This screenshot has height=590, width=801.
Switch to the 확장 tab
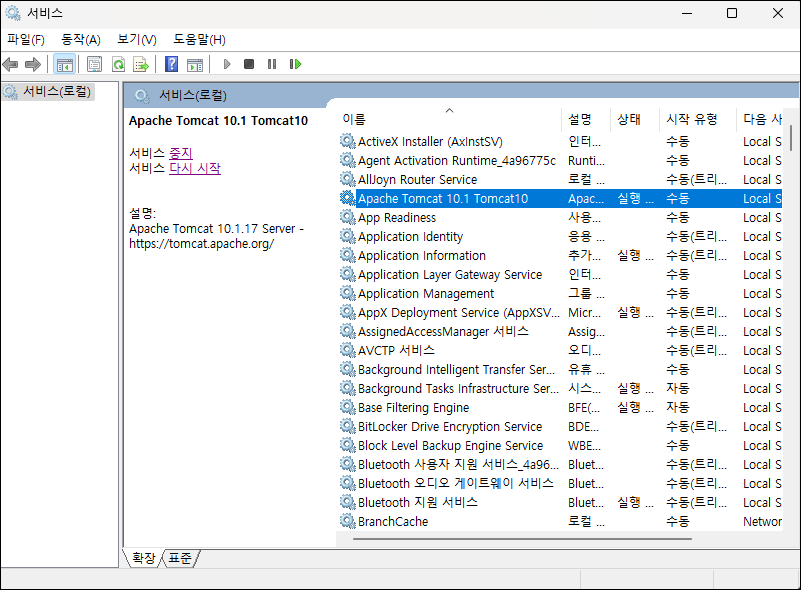pos(144,558)
